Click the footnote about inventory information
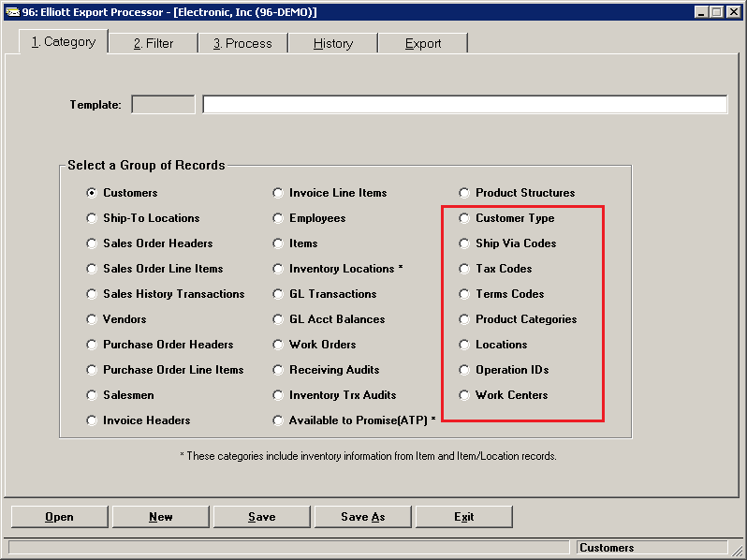 tap(368, 456)
